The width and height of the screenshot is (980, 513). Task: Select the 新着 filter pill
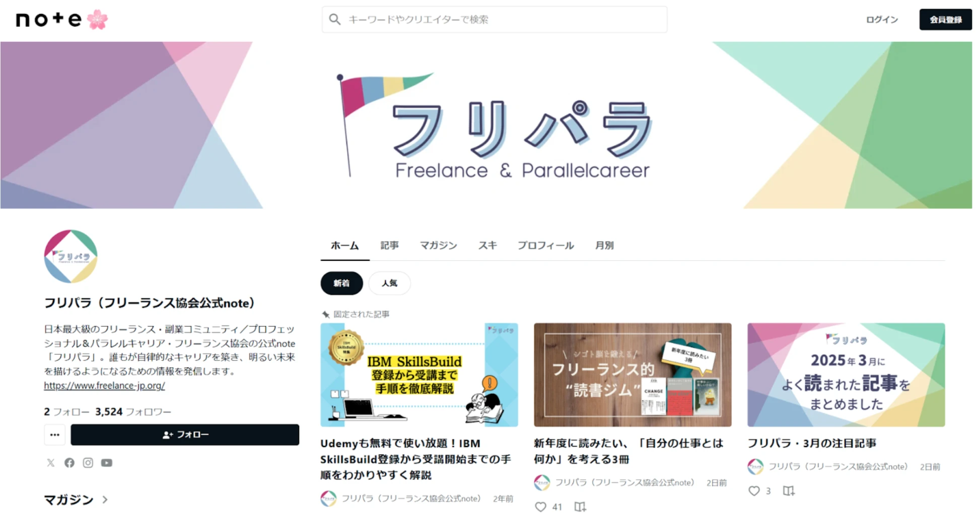(341, 283)
